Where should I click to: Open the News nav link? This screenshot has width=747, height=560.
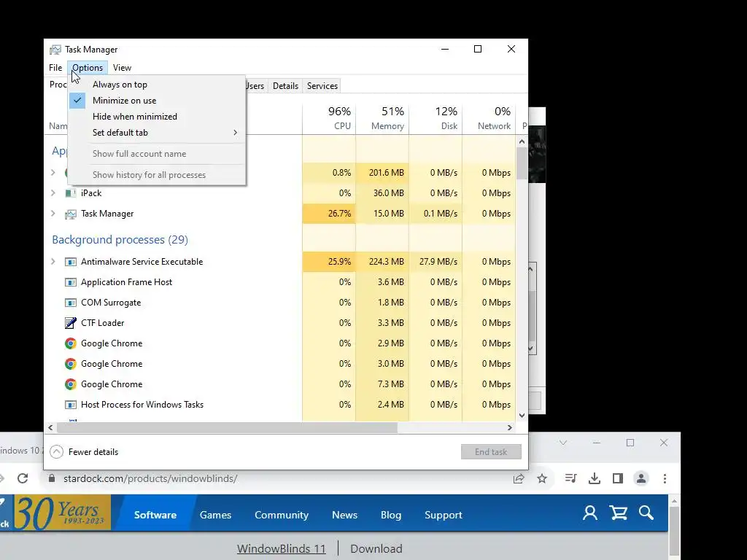coord(344,515)
